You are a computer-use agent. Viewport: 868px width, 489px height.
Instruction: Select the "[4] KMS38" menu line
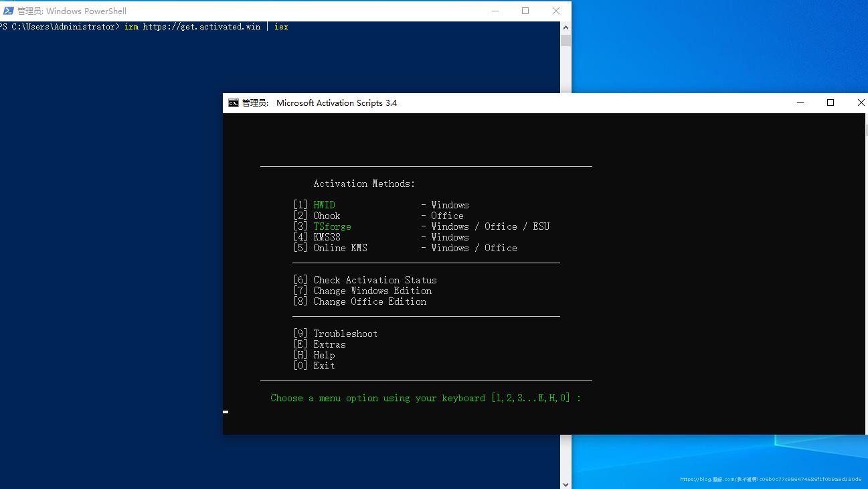point(381,237)
